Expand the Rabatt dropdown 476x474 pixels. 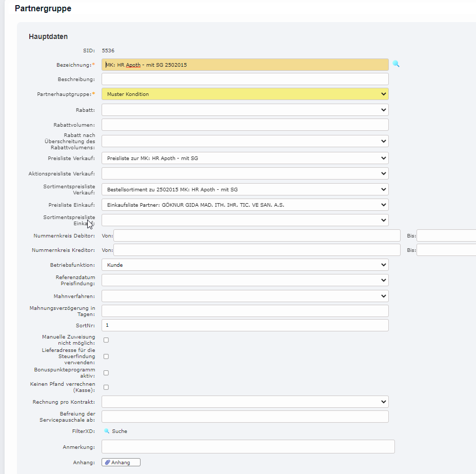(x=245, y=110)
